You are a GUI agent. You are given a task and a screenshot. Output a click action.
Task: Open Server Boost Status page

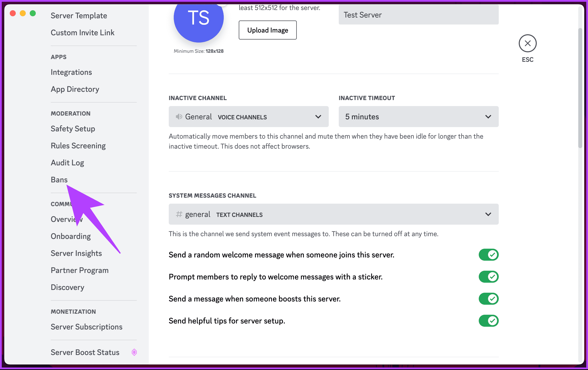(85, 352)
